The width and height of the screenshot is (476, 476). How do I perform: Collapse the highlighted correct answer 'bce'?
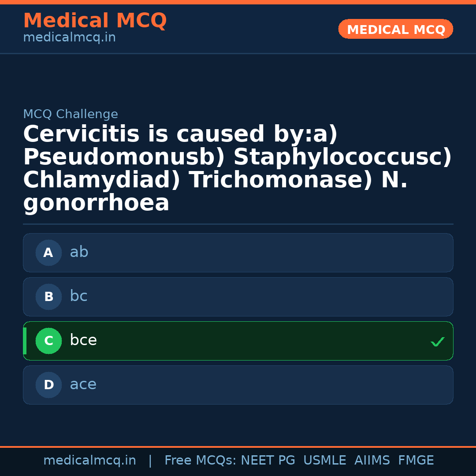pyautogui.click(x=238, y=341)
